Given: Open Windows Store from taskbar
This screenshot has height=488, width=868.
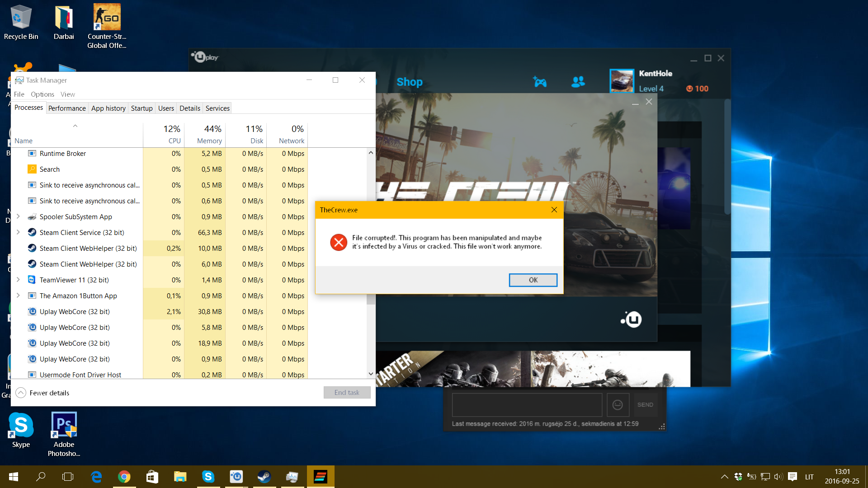Looking at the screenshot, I should pyautogui.click(x=152, y=477).
